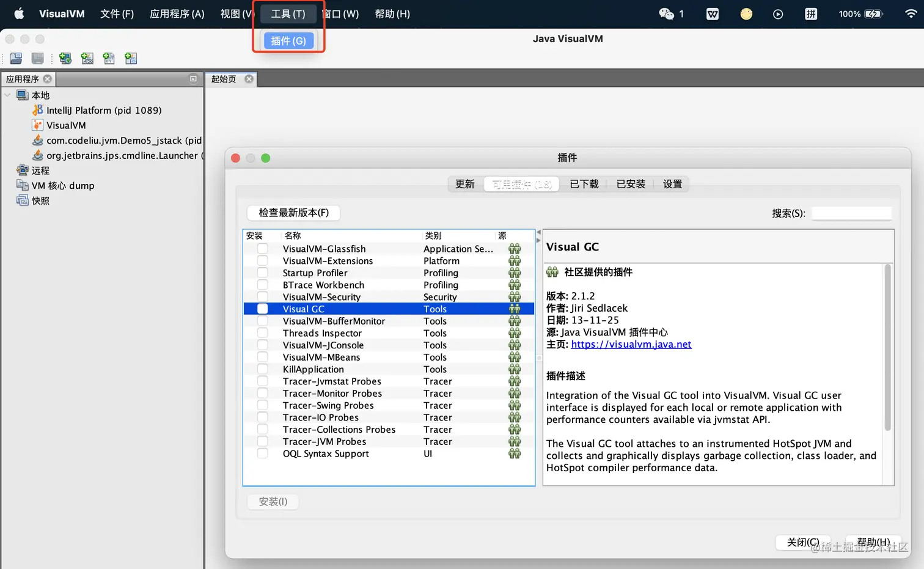Choose the 插件 (G) menu entry
The height and width of the screenshot is (569, 924).
click(x=288, y=40)
